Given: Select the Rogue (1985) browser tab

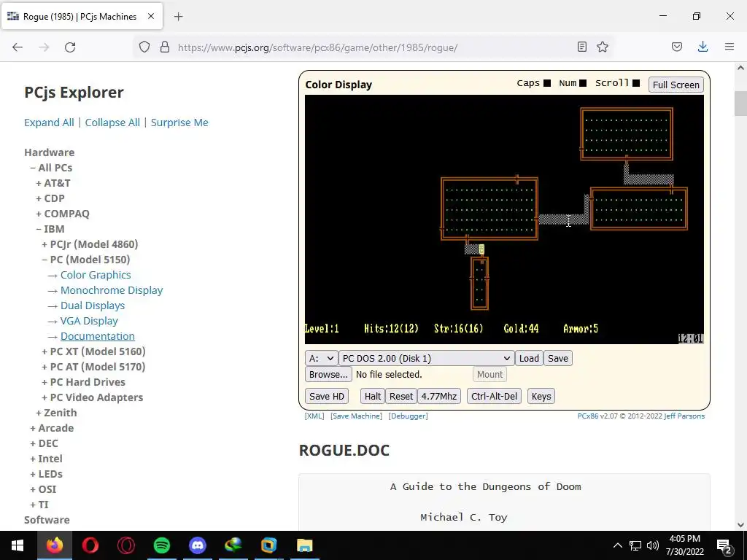Looking at the screenshot, I should coord(82,16).
